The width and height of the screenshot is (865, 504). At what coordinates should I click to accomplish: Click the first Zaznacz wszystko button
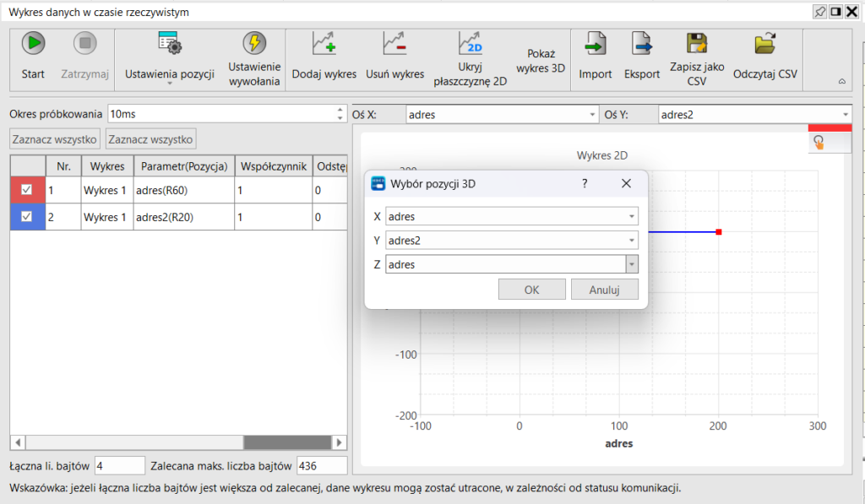click(55, 139)
